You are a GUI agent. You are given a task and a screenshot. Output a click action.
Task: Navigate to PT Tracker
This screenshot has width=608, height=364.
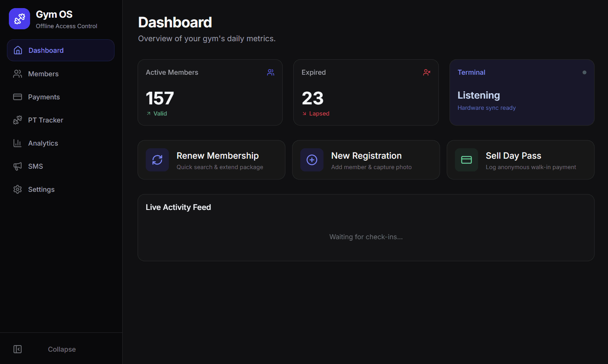point(61,120)
